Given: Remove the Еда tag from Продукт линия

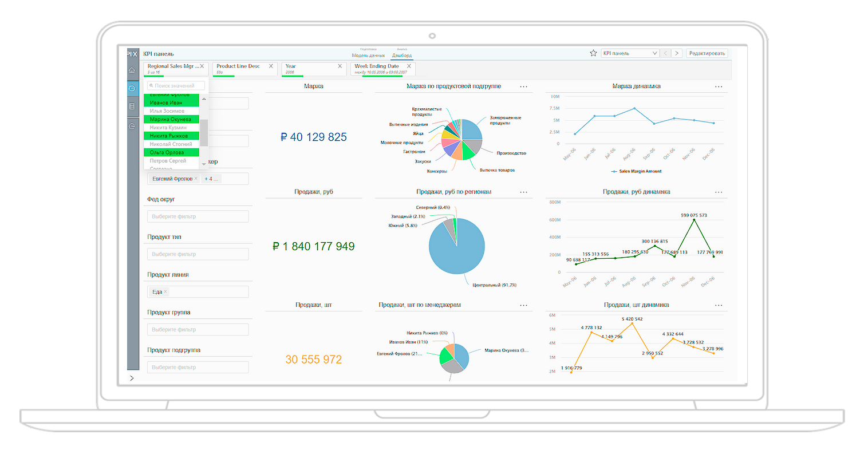Looking at the screenshot, I should click(x=165, y=291).
